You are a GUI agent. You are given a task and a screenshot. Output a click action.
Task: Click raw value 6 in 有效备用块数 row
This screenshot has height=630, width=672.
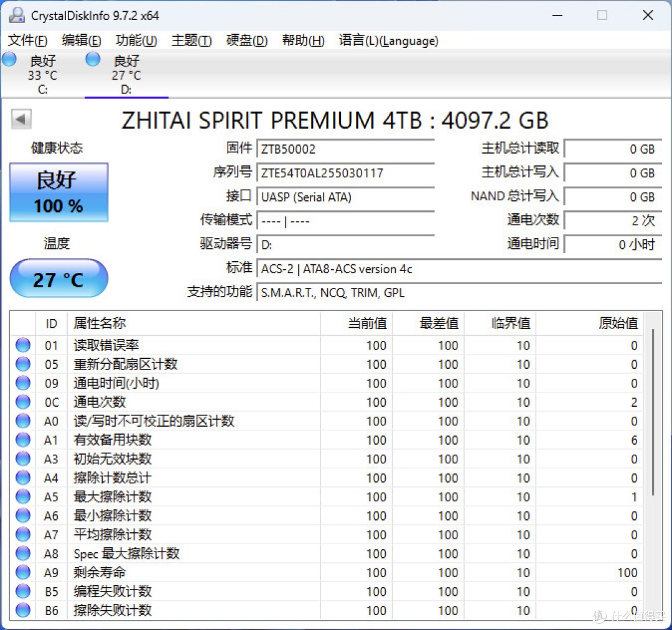(x=634, y=440)
